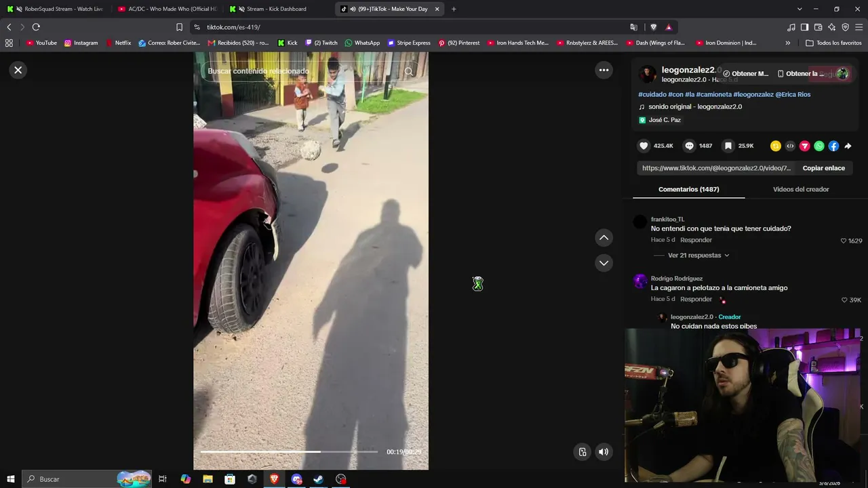Open the #cuidado hashtag
Image resolution: width=868 pixels, height=488 pixels.
(652, 94)
